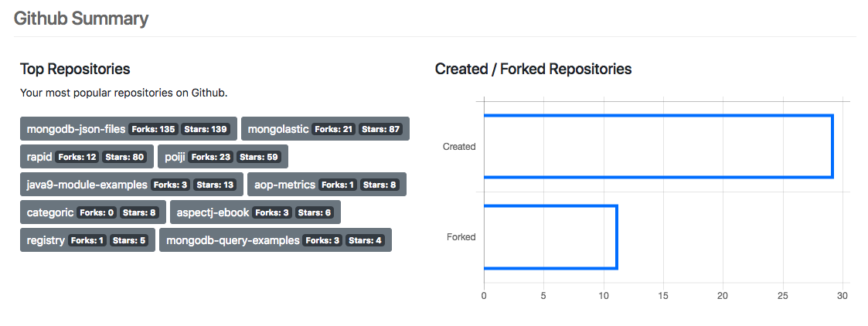
Task: Click the Forks: 23 badge on poiji
Action: point(211,157)
